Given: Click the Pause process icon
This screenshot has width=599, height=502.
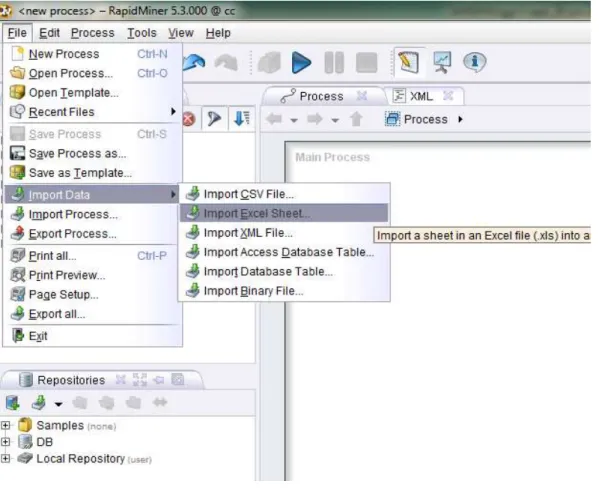Looking at the screenshot, I should 334,62.
